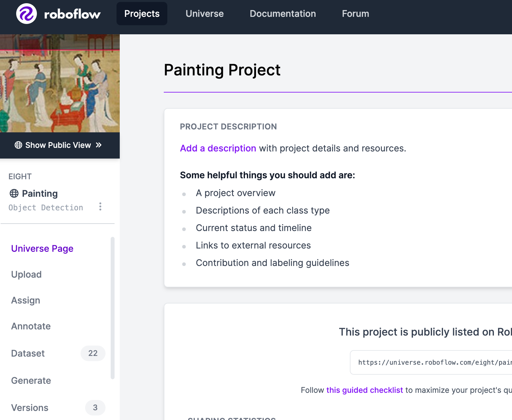
Task: Click the Add a description link
Action: pyautogui.click(x=218, y=148)
